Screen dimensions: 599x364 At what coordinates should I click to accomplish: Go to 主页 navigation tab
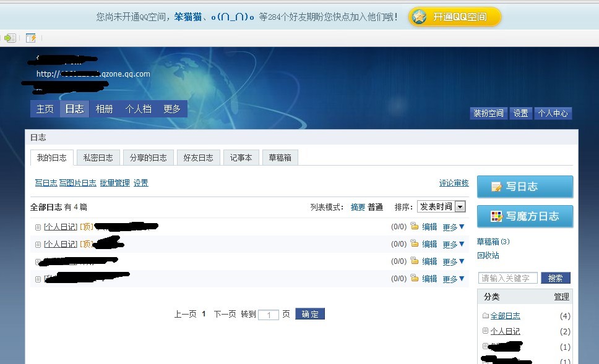click(x=45, y=109)
